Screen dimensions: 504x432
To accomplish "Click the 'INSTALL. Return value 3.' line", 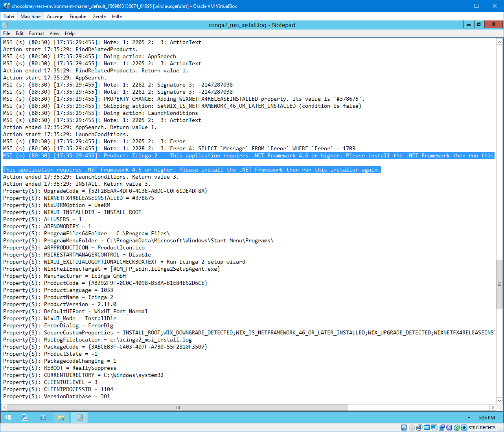I will [x=77, y=184].
